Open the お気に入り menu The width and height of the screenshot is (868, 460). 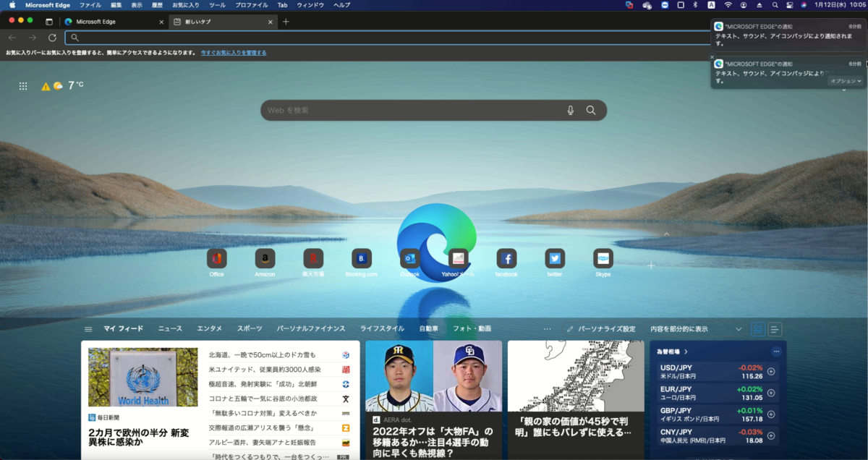(x=186, y=5)
